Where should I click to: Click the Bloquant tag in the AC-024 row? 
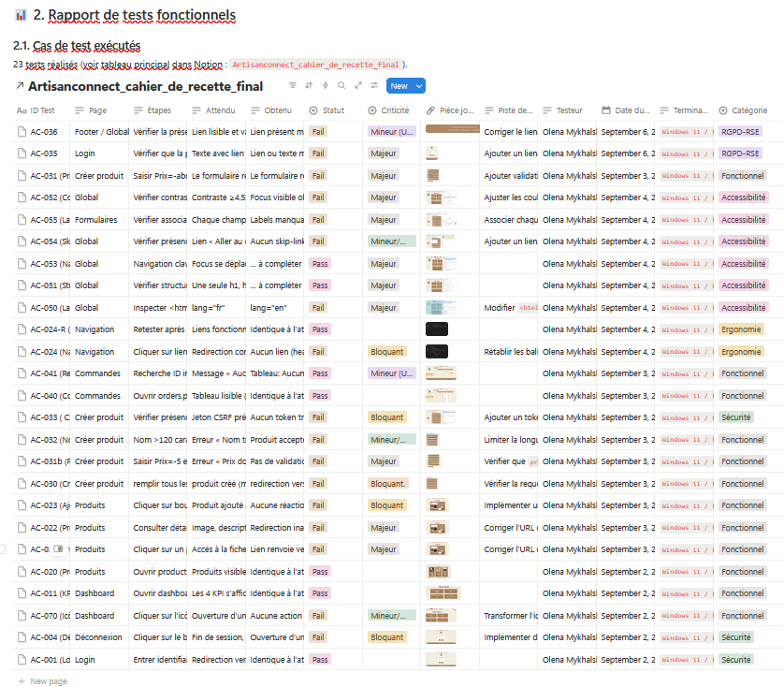(x=387, y=352)
